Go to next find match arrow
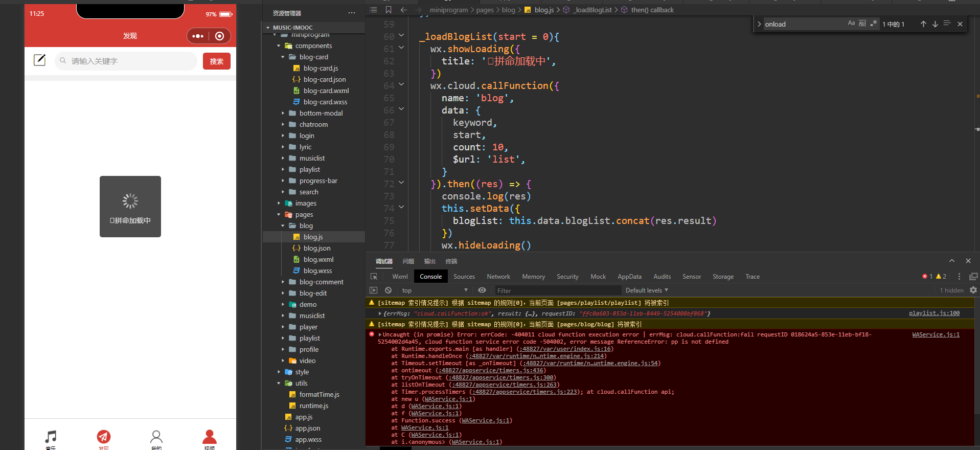Screen dimensions: 980x450 [935, 24]
